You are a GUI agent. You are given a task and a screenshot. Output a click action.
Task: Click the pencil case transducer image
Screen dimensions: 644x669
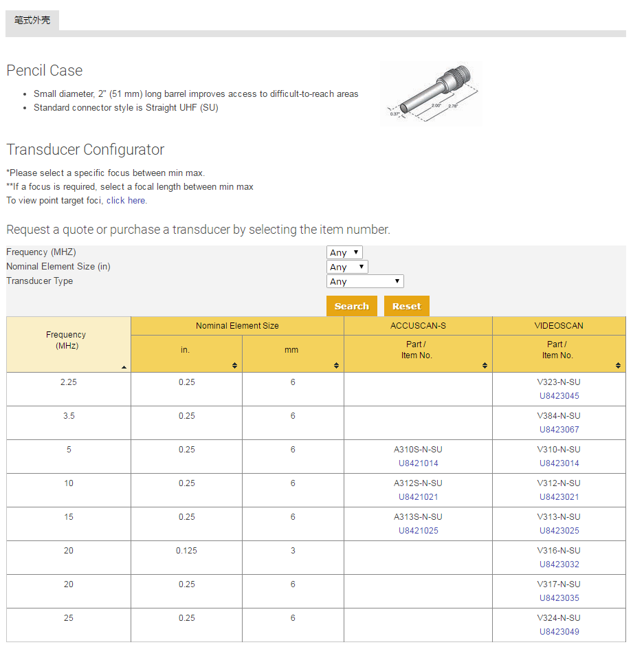(x=432, y=94)
